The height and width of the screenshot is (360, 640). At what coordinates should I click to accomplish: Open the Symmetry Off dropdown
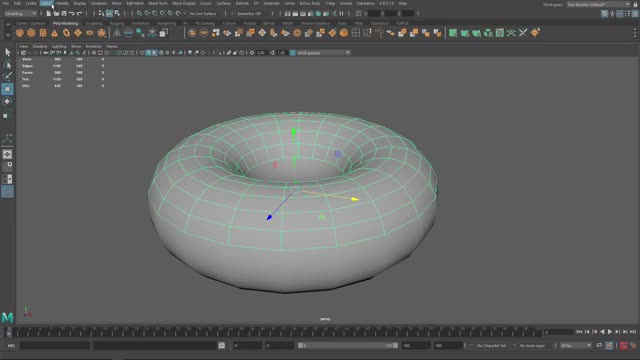(x=249, y=13)
